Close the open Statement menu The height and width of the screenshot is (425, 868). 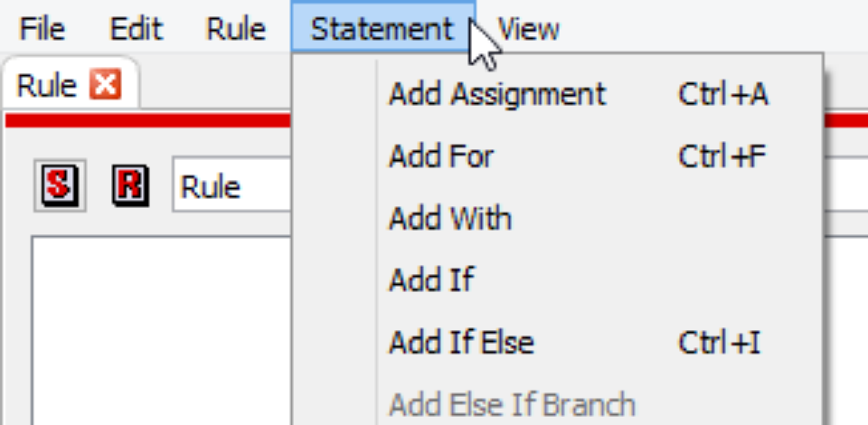pos(382,29)
